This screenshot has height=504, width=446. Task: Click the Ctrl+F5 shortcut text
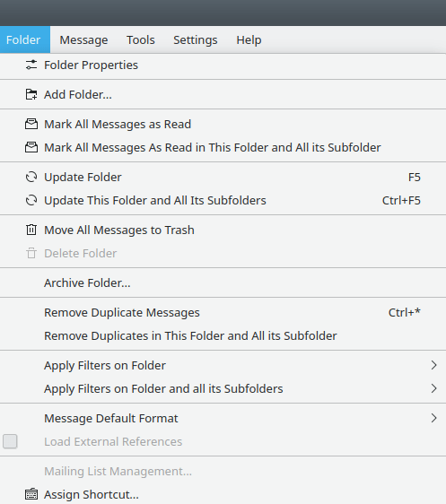[x=401, y=200]
